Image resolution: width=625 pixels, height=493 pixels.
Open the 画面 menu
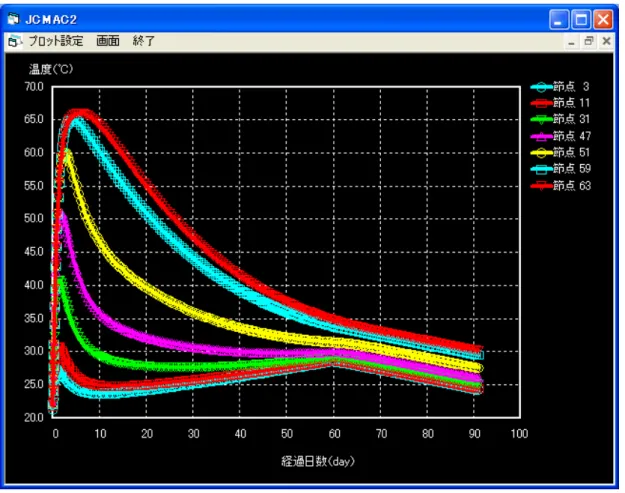pyautogui.click(x=108, y=41)
